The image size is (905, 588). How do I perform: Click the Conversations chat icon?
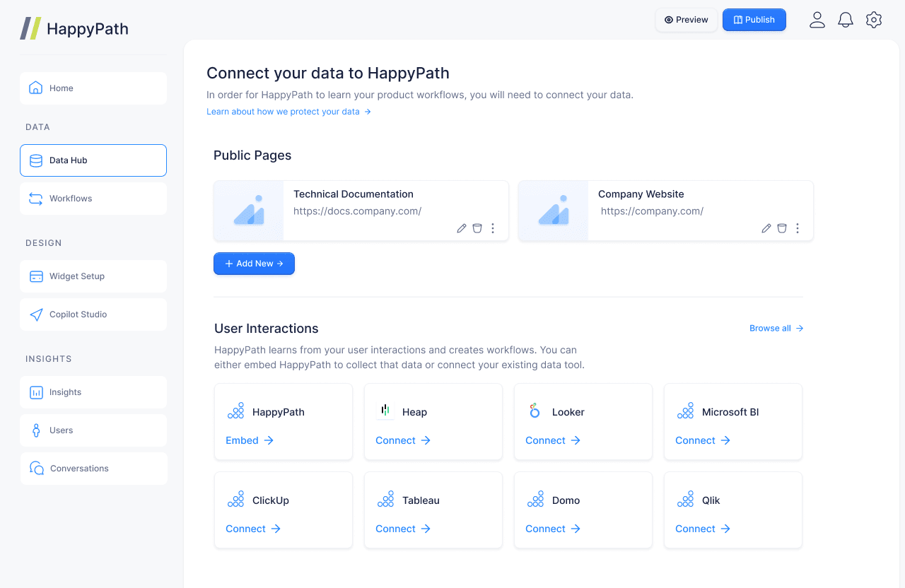pyautogui.click(x=37, y=469)
